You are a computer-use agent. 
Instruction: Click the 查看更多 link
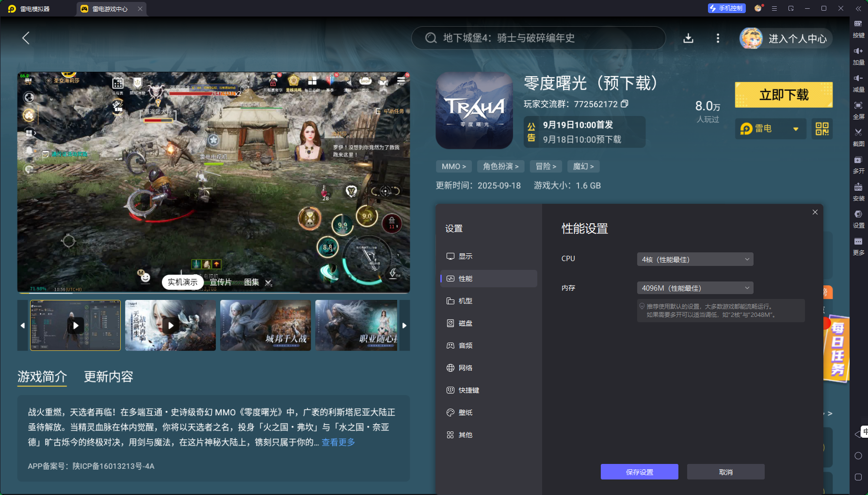338,442
